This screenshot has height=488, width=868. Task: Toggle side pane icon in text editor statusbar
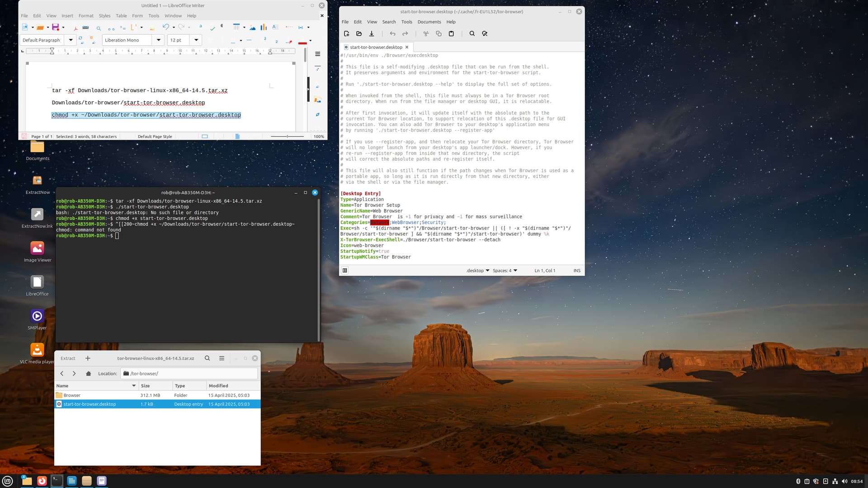(x=345, y=271)
